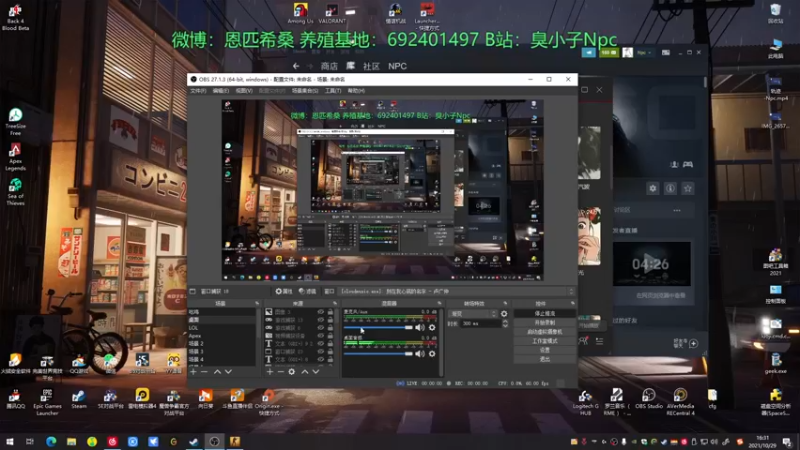Remove the selected scene with the minus icon
The height and width of the screenshot is (450, 800).
click(x=205, y=372)
